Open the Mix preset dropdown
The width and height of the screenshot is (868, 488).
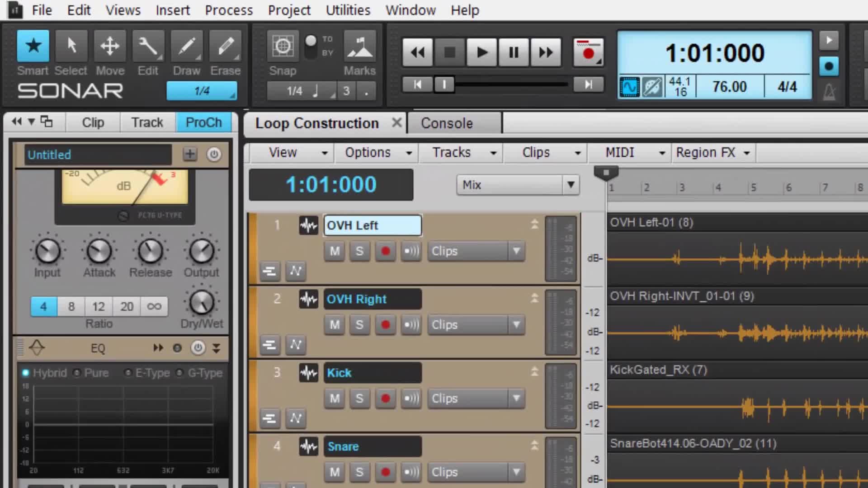pyautogui.click(x=571, y=185)
